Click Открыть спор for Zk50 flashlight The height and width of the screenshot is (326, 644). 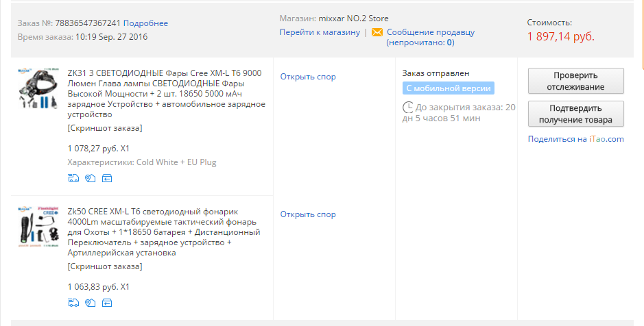pos(308,214)
